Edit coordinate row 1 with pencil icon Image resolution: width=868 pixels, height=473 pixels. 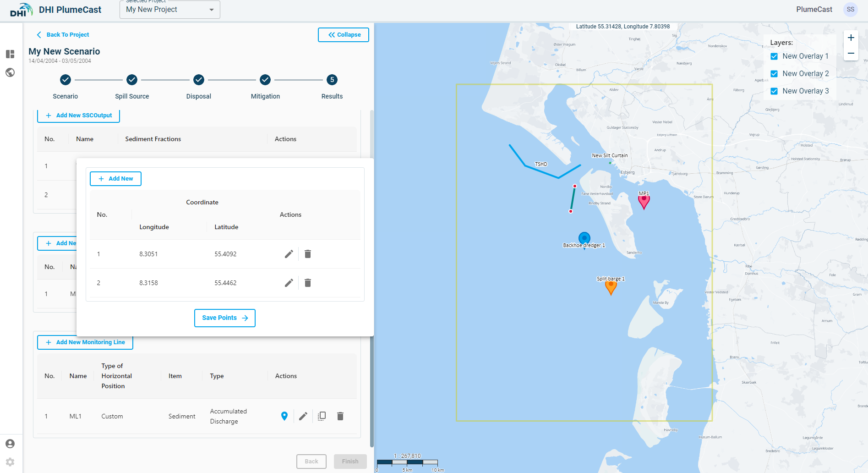289,254
